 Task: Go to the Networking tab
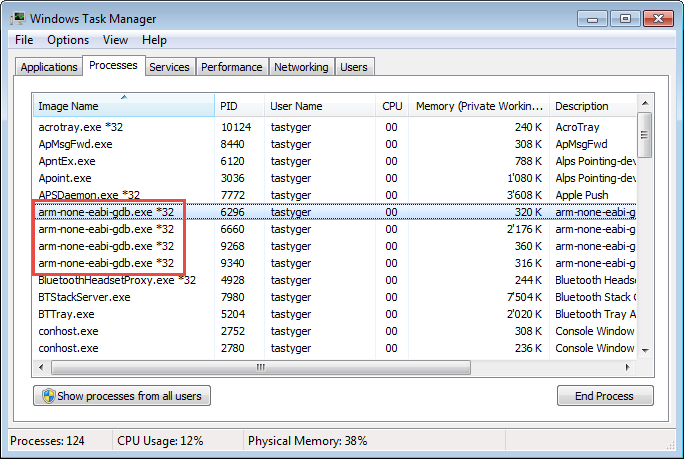point(301,67)
